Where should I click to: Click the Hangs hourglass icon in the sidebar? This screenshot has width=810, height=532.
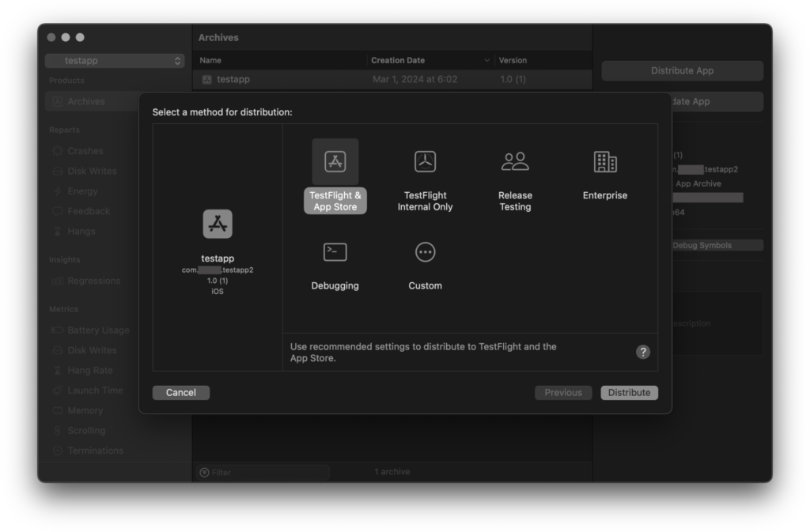[57, 231]
